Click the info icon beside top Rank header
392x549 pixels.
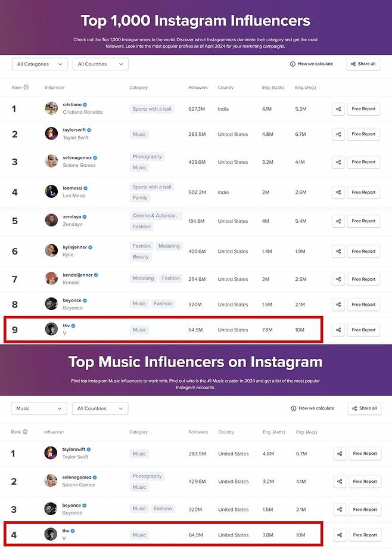[26, 87]
